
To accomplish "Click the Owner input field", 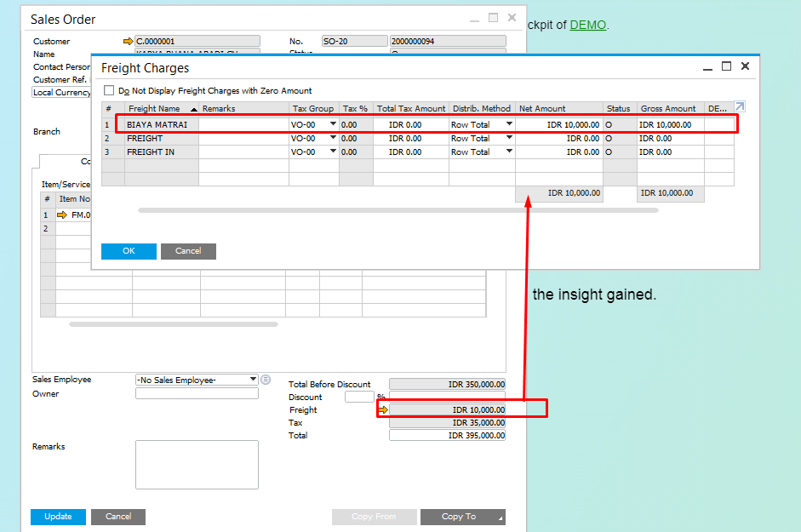I will coord(197,393).
